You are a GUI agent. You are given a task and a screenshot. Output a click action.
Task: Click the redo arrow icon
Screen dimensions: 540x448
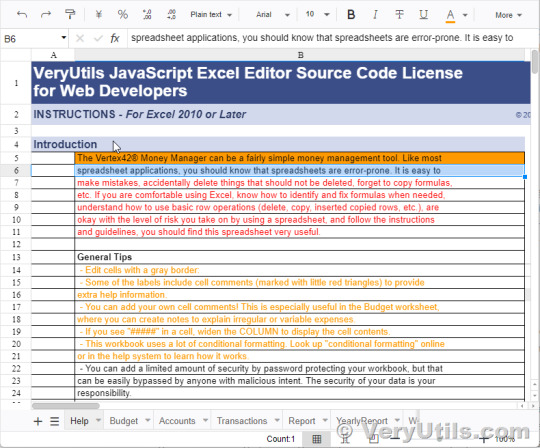(x=46, y=14)
